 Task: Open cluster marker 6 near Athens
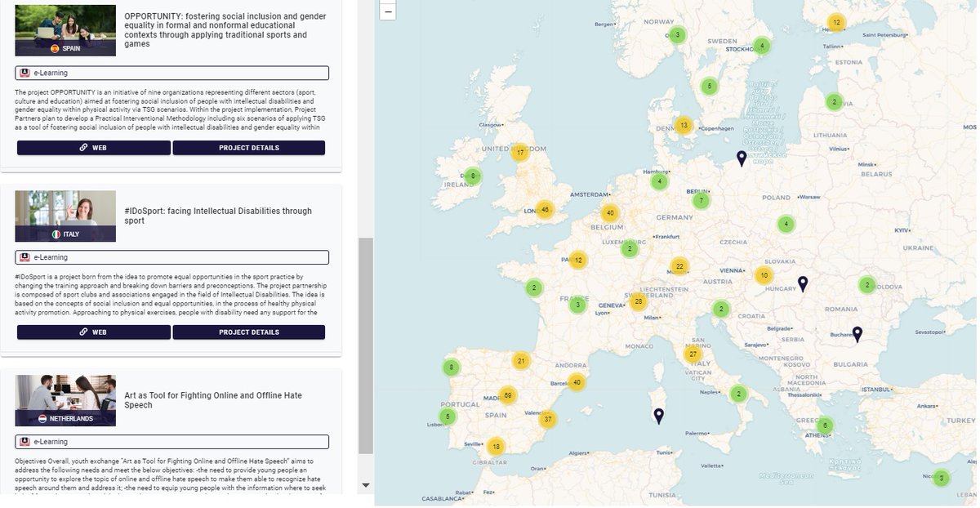(826, 426)
